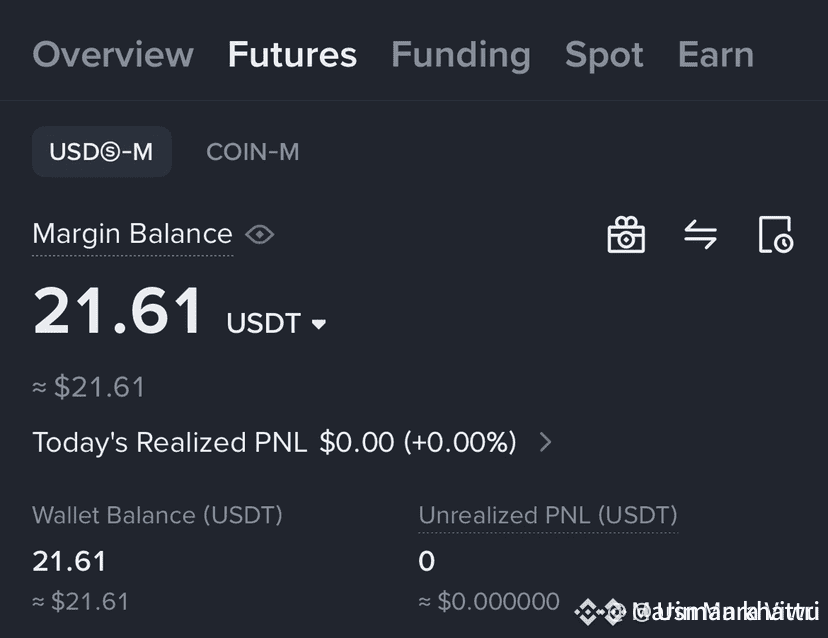Switch to the Funding tab
Image resolution: width=828 pixels, height=638 pixels.
pos(461,56)
